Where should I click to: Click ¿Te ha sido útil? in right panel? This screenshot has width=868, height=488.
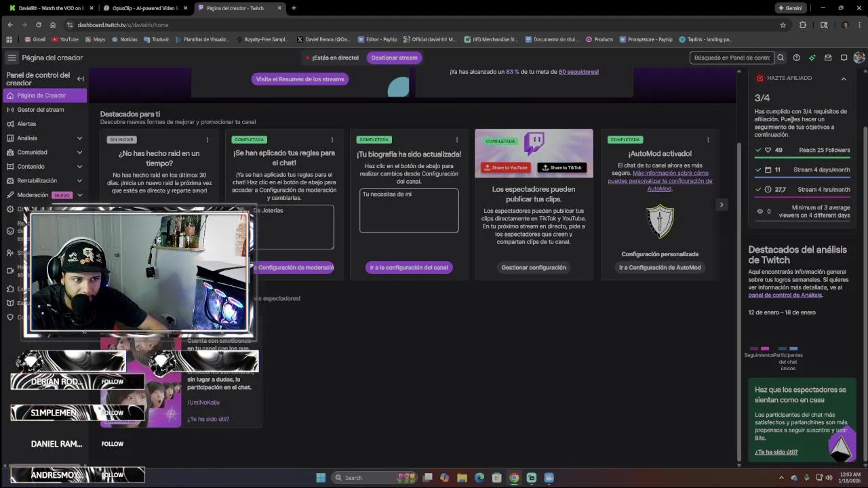[x=776, y=452]
